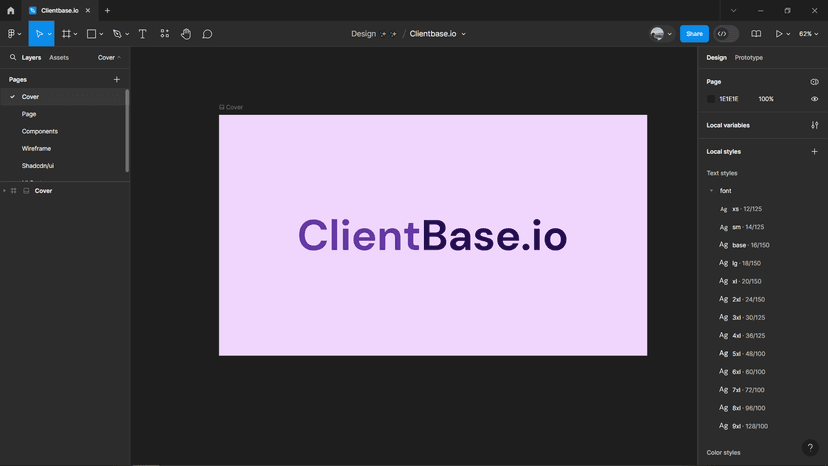Search in the layers panel
Image resolution: width=828 pixels, height=466 pixels.
pyautogui.click(x=13, y=57)
